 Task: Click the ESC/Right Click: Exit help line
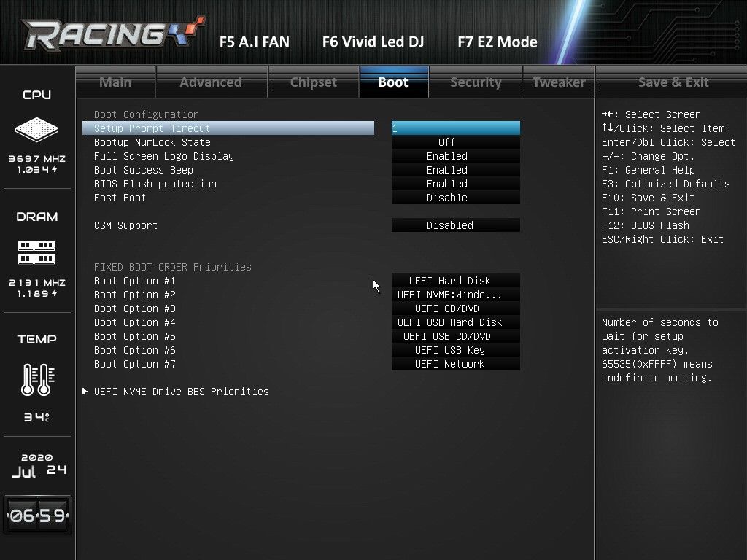tap(662, 239)
